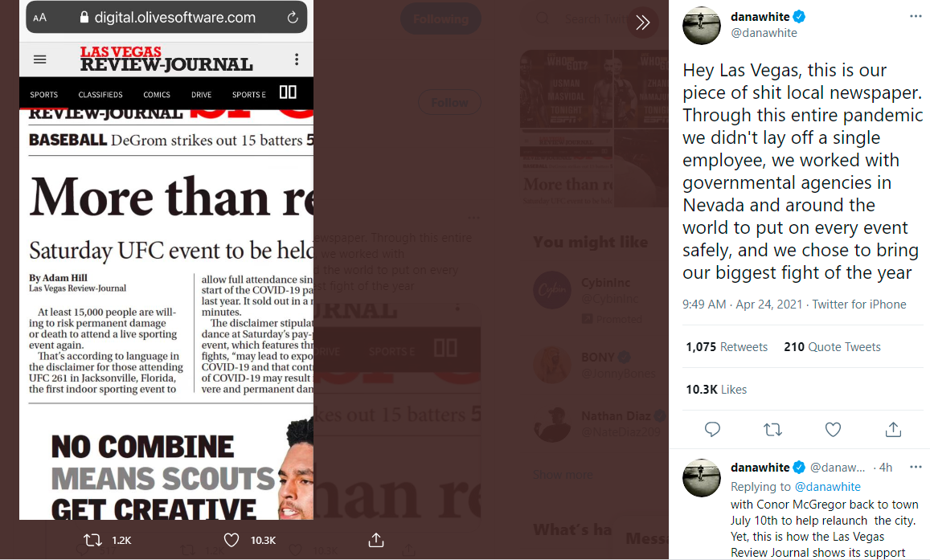Open more options on the reply tweet
This screenshot has width=930, height=560.
point(916,467)
